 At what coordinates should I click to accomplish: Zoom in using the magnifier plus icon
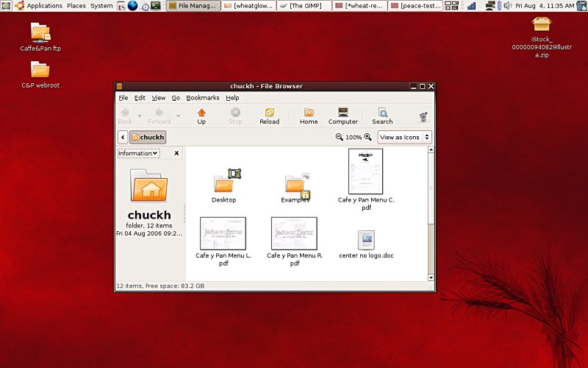click(x=368, y=137)
